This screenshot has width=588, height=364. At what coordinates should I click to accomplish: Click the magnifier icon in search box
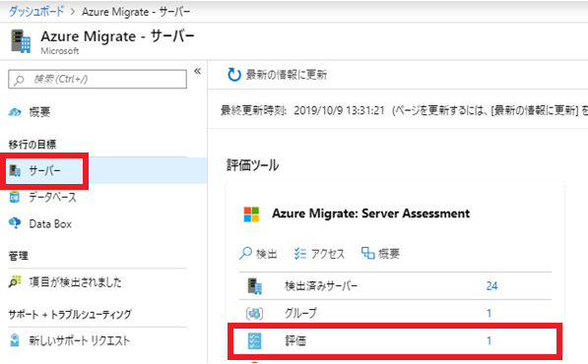tap(19, 80)
